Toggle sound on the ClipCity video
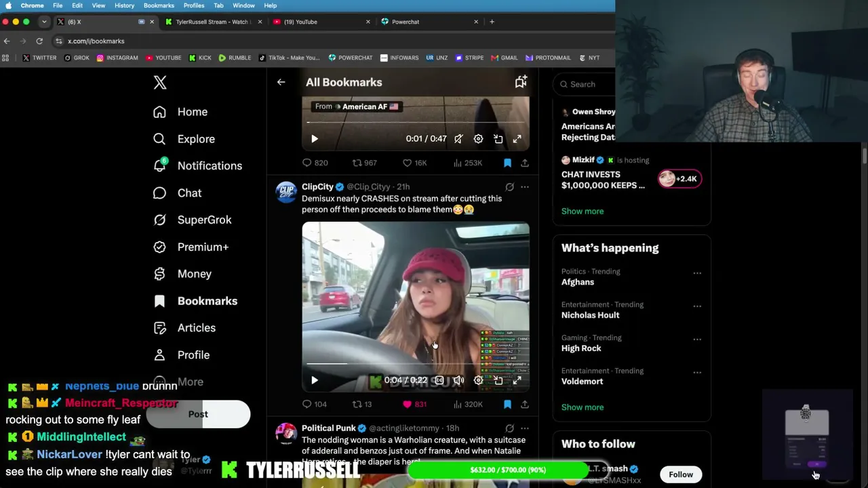 (x=459, y=380)
